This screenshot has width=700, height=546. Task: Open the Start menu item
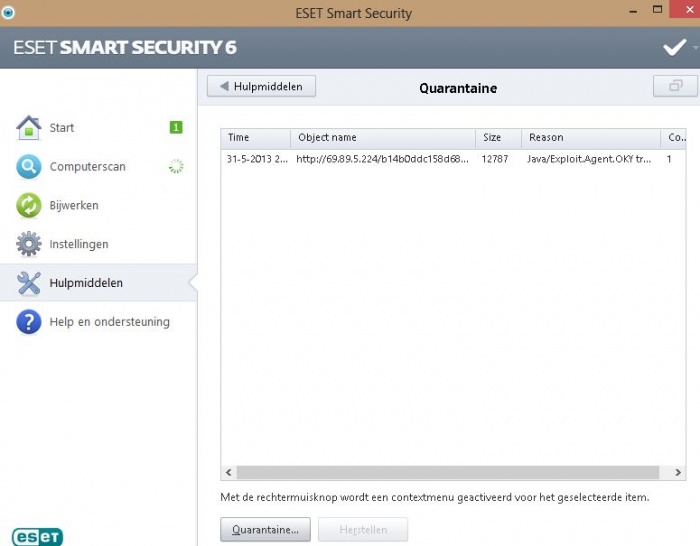pyautogui.click(x=99, y=128)
